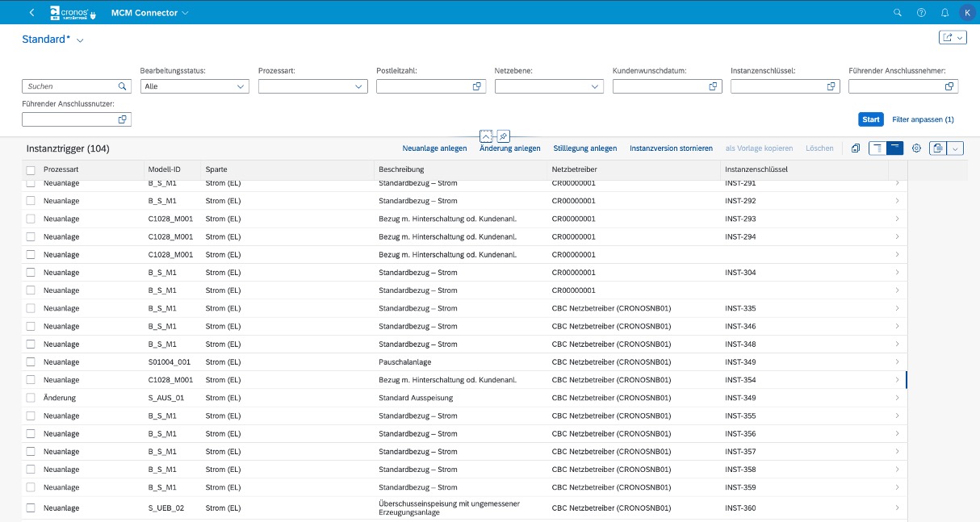Viewport: 980px width, 522px height.
Task: Open value help for Führender Anschlussnehmer
Action: pos(949,86)
